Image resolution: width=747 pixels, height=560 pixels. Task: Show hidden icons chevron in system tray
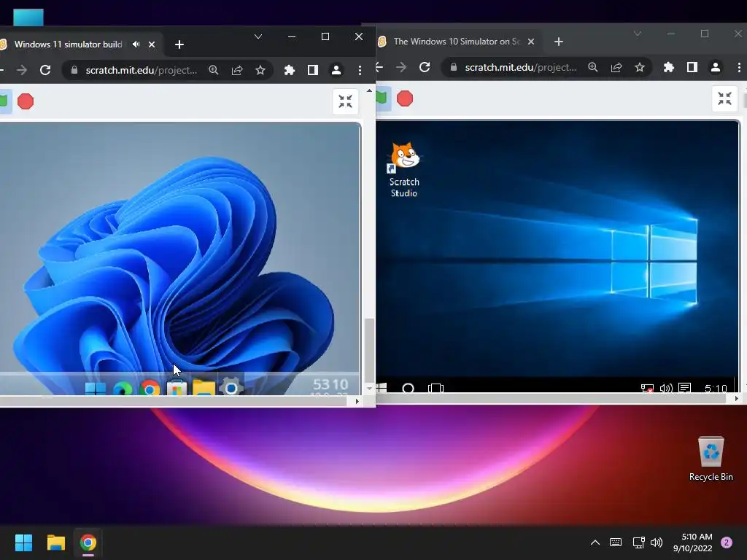(595, 542)
